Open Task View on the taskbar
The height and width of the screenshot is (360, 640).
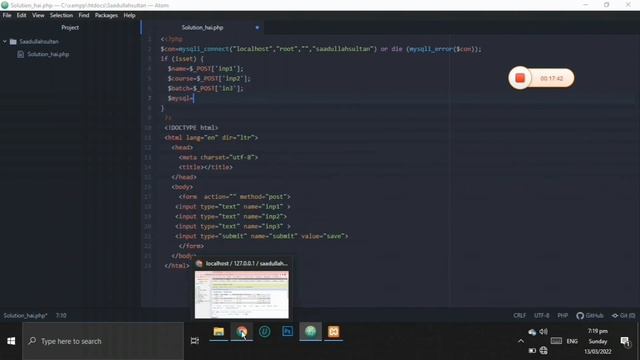[195, 341]
